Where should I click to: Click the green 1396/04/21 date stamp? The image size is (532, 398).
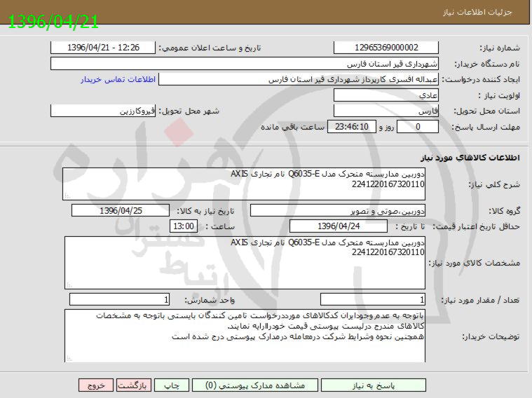coord(53,22)
